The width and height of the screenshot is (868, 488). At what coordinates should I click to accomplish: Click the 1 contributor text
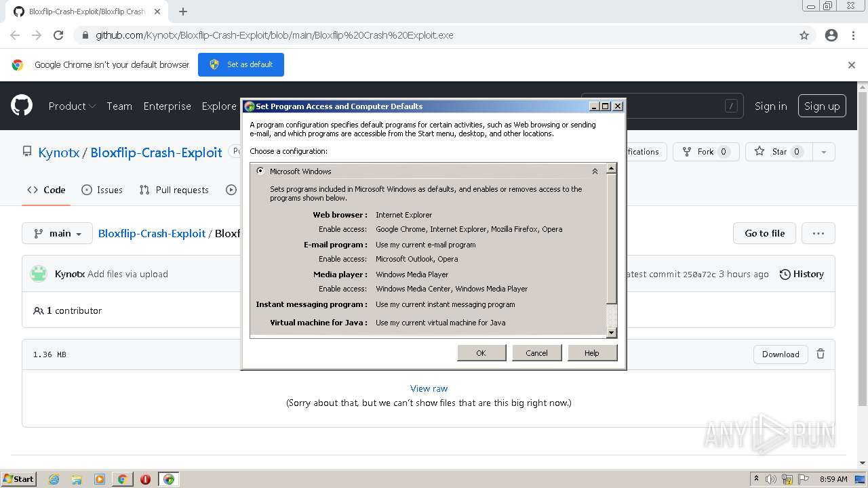pos(74,310)
